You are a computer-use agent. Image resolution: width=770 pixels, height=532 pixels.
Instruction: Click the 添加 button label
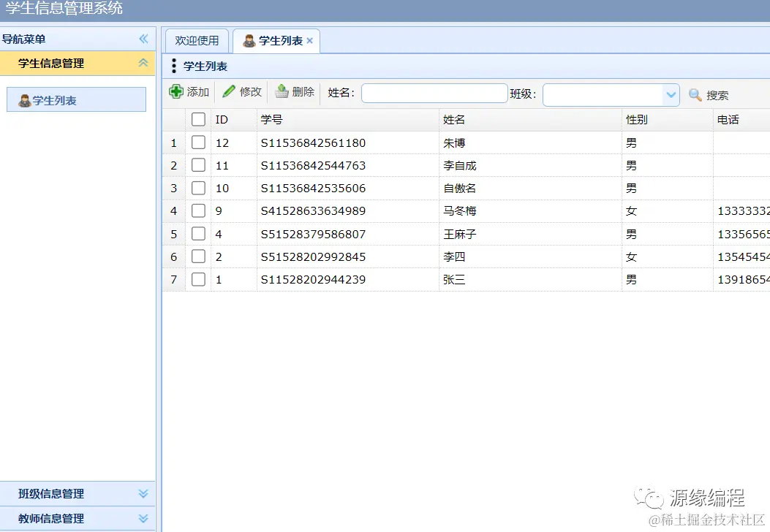coord(198,92)
